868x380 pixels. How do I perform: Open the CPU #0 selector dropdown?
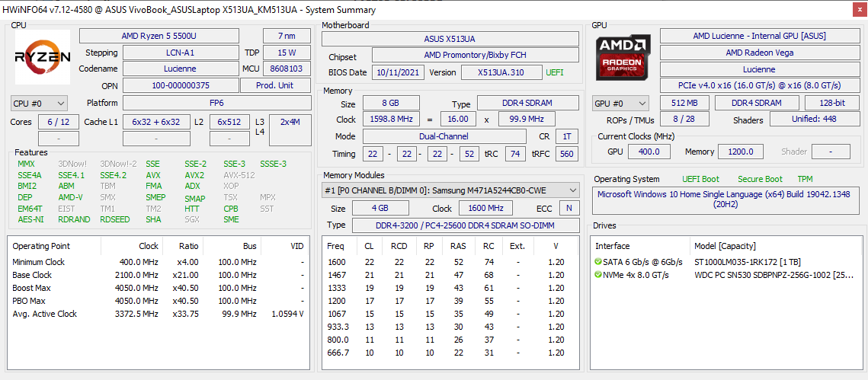[x=39, y=103]
